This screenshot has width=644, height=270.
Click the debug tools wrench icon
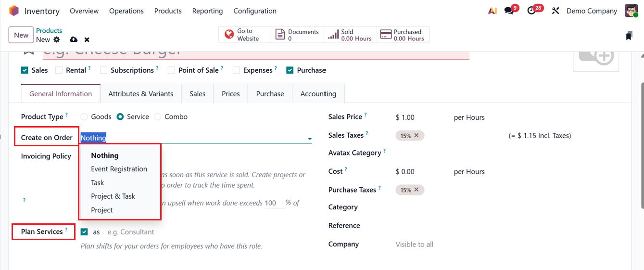tap(556, 11)
